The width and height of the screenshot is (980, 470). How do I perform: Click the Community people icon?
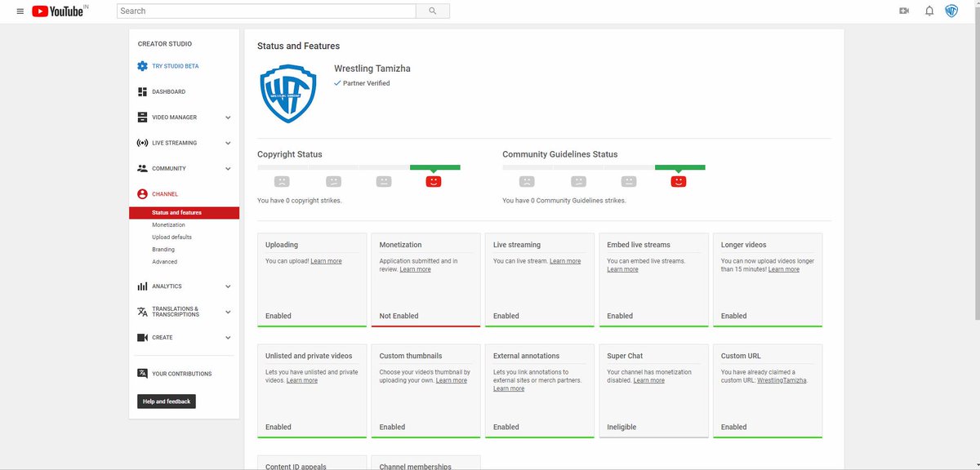click(143, 168)
